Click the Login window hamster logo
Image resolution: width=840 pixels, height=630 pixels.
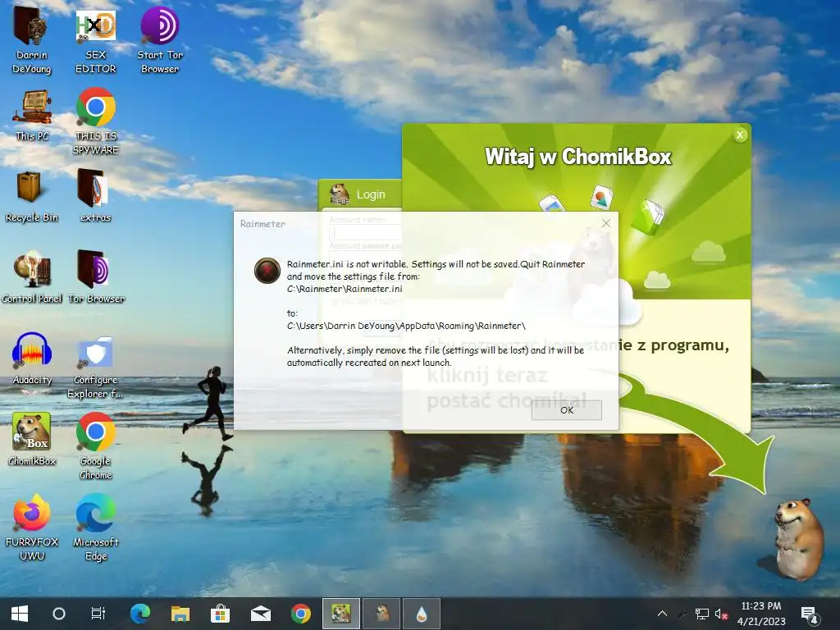tap(339, 194)
